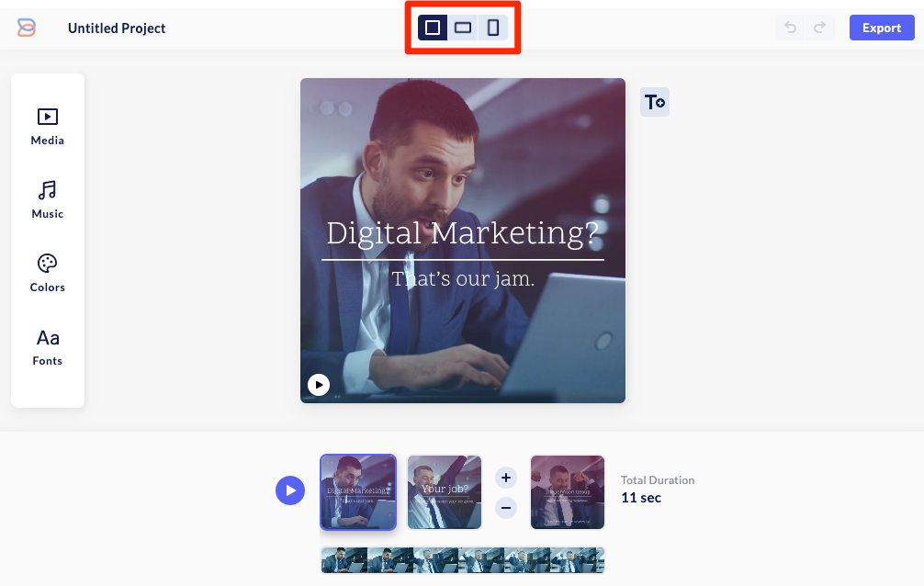The height and width of the screenshot is (586, 924).
Task: Switch to portrait aspect ratio
Action: 493,28
